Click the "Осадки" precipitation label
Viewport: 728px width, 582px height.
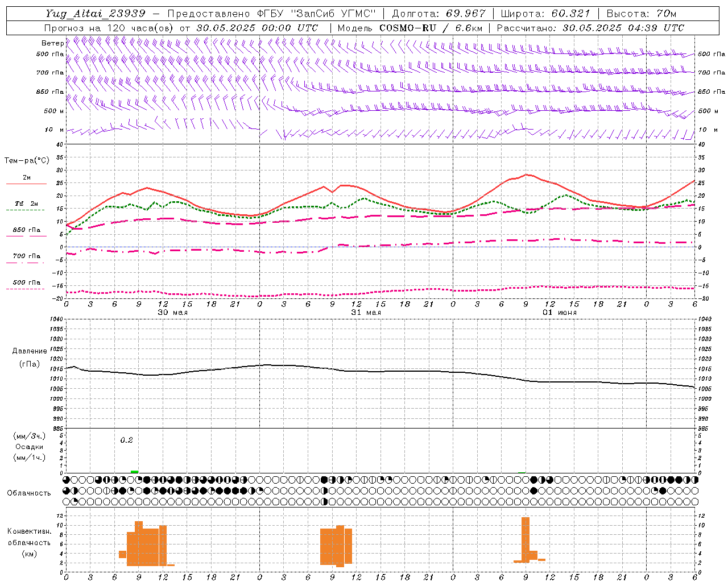pyautogui.click(x=30, y=447)
